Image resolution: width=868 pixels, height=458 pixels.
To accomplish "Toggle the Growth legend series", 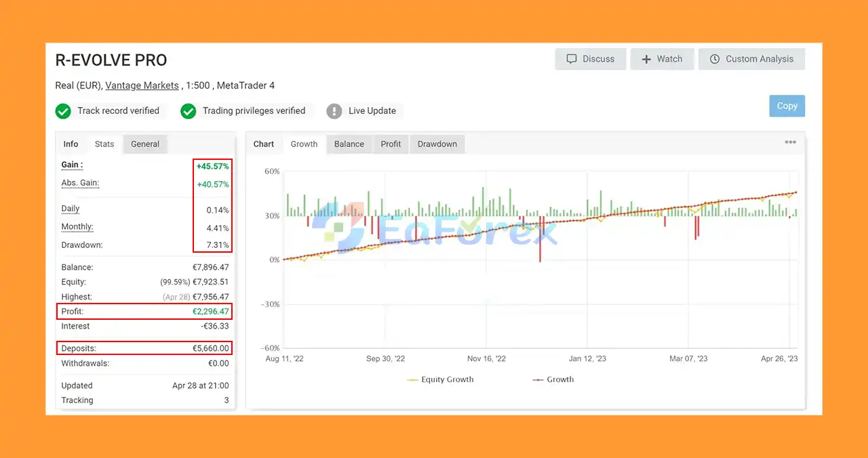I will [x=553, y=379].
